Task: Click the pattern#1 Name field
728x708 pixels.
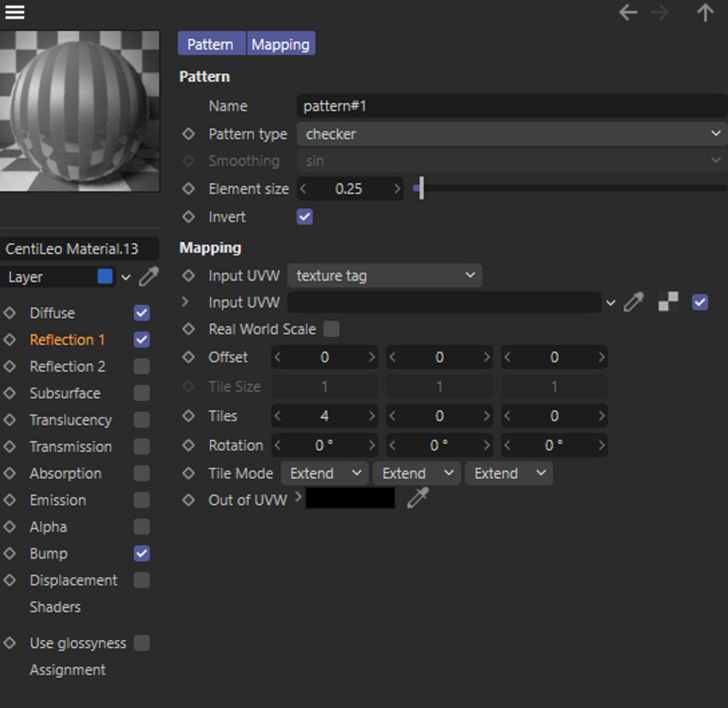Action: pyautogui.click(x=512, y=106)
